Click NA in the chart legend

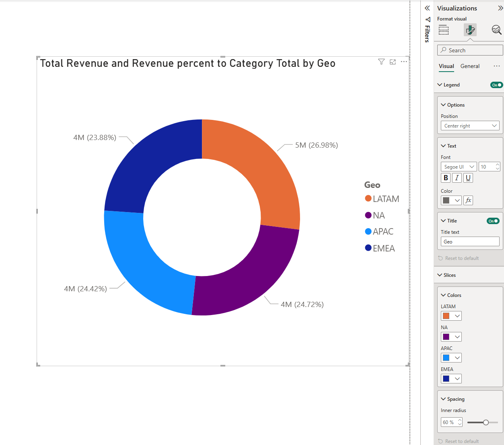(375, 215)
